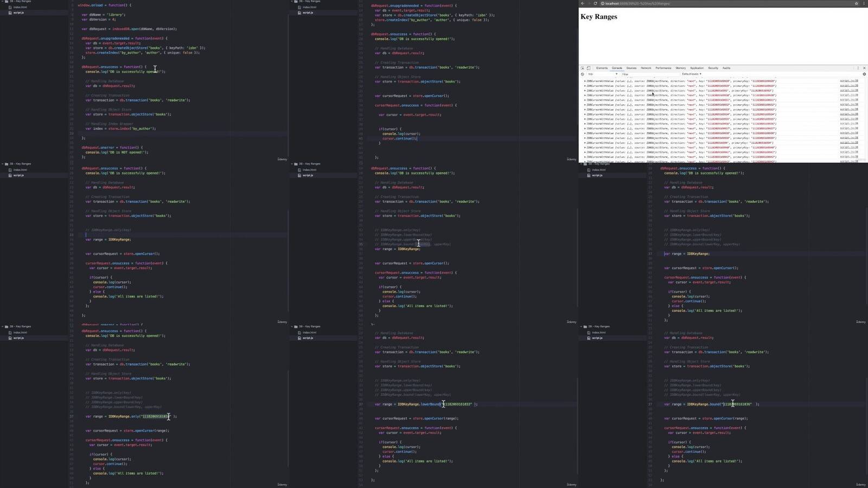Viewport: 868px width, 488px height.
Task: Switch to the Application tab
Action: (x=697, y=68)
